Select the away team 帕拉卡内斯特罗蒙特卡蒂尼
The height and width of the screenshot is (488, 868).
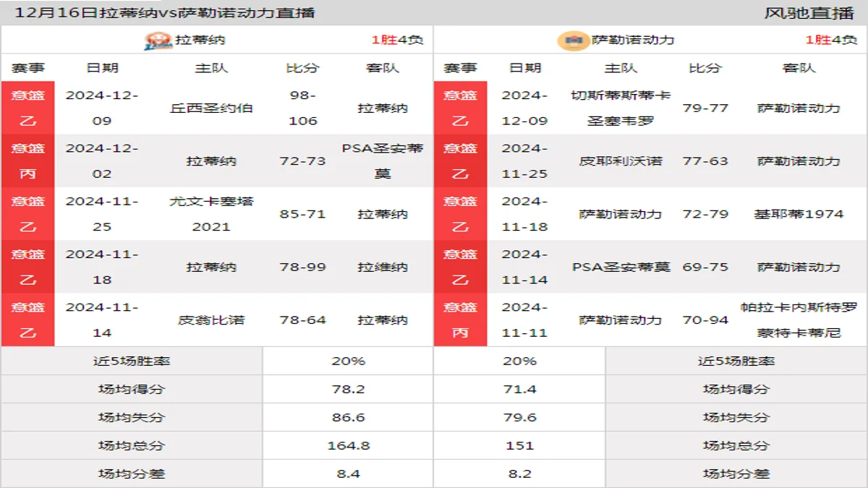pos(799,320)
